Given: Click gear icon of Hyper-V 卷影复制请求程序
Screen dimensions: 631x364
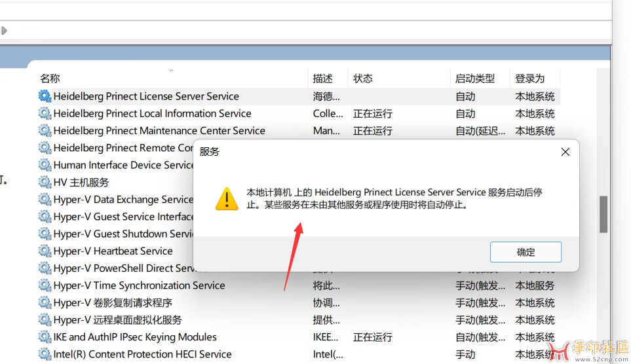Looking at the screenshot, I should pyautogui.click(x=45, y=302).
